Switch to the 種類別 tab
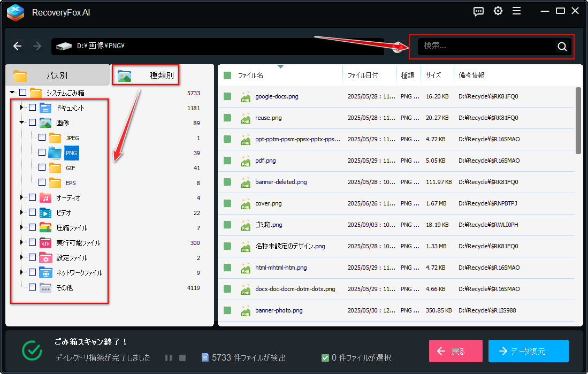Image resolution: width=588 pixels, height=374 pixels. [x=146, y=75]
